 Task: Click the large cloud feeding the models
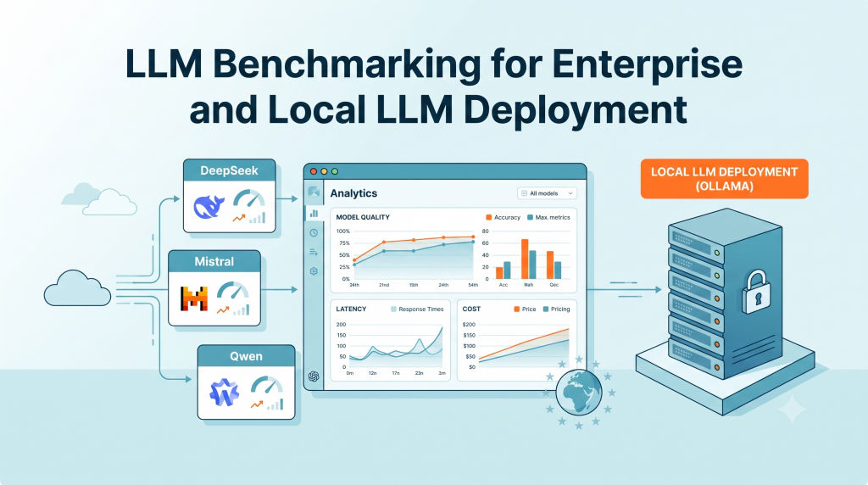point(77,288)
